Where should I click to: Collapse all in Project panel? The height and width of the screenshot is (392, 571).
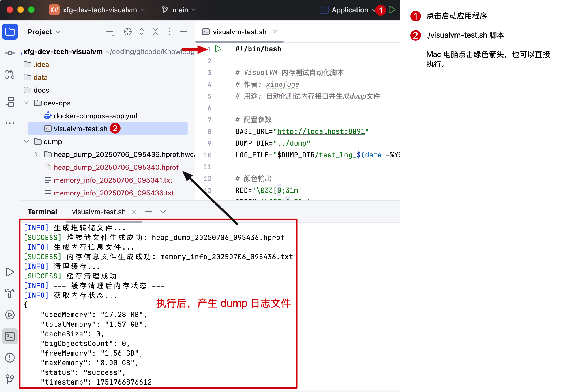[x=156, y=32]
